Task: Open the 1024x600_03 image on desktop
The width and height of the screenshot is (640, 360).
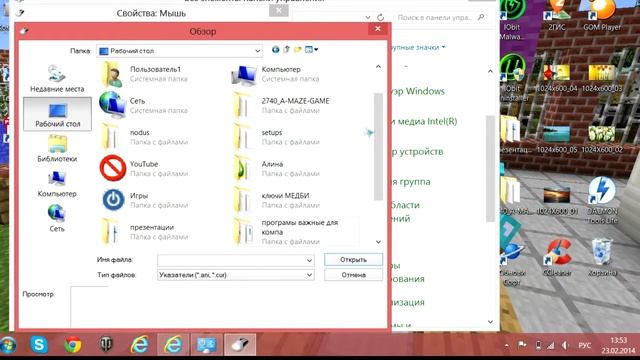Action: pyautogui.click(x=602, y=78)
